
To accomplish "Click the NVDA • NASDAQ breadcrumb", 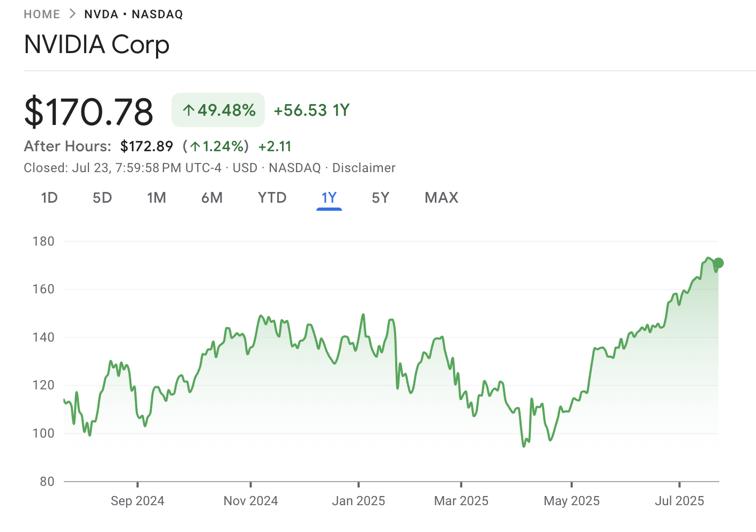I will 134,14.
